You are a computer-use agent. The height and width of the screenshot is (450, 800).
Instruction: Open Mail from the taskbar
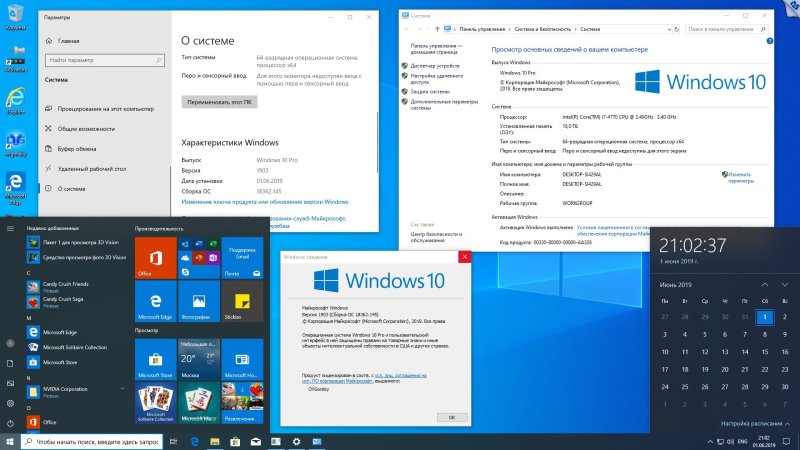(x=256, y=441)
